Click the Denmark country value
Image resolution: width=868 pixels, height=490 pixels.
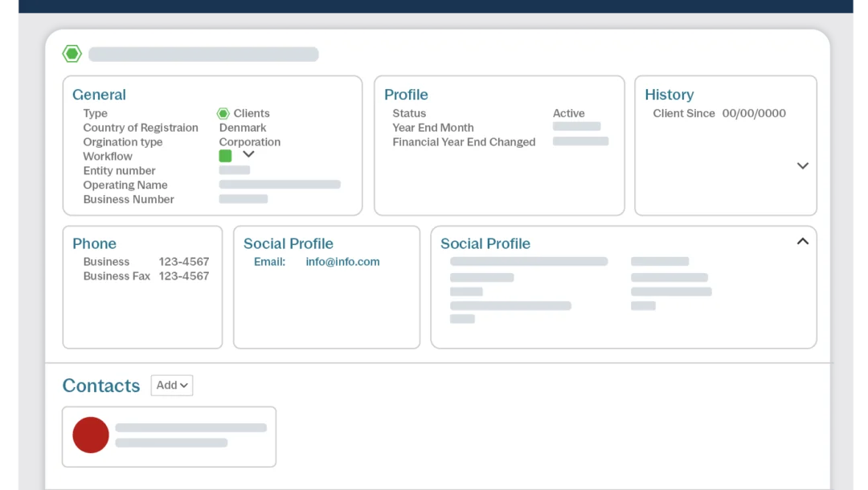pos(243,128)
